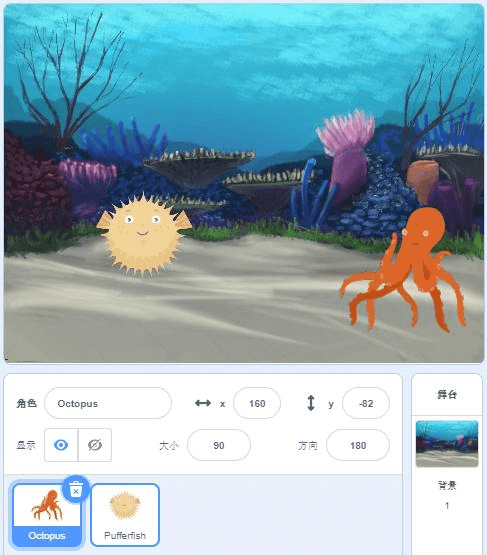The height and width of the screenshot is (555, 487).
Task: Click the delete trash icon on Octopus sprite
Action: click(x=76, y=490)
